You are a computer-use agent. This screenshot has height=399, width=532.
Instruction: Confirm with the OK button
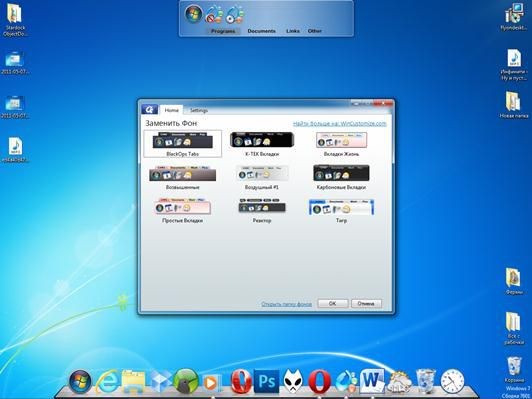coord(332,304)
